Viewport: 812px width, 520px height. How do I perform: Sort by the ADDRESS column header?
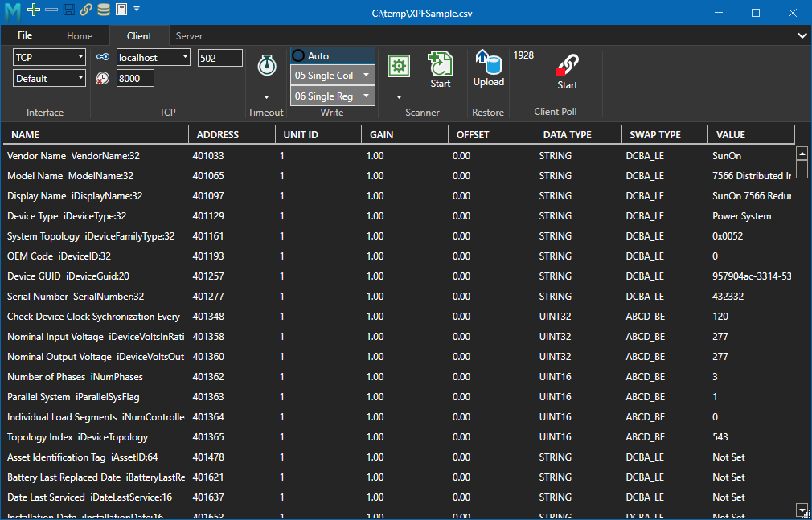tap(232, 135)
